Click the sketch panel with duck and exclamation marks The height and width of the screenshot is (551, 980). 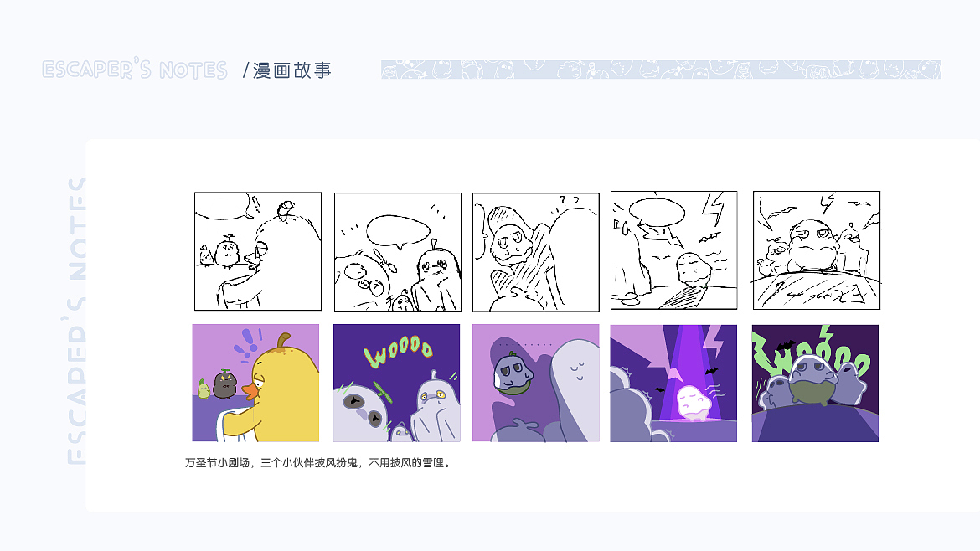point(257,251)
